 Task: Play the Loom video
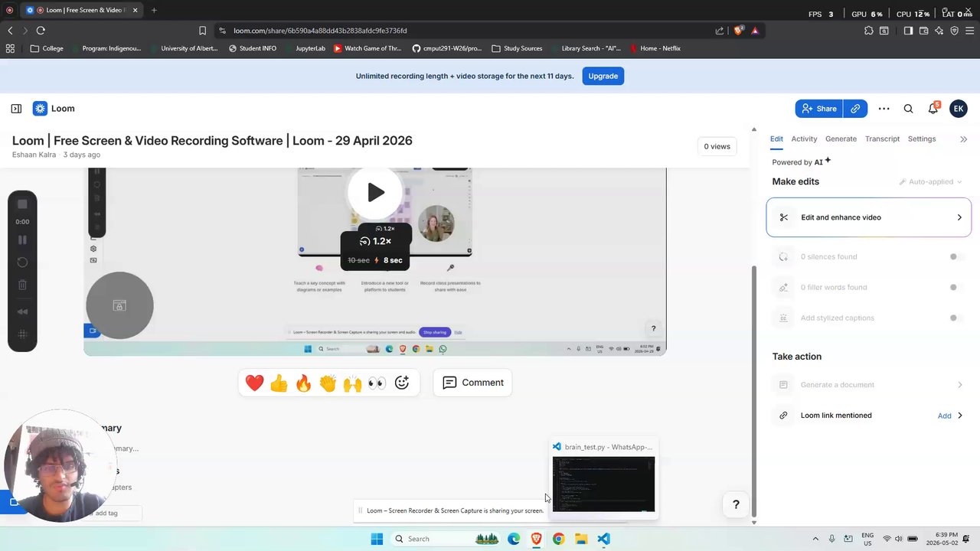click(x=375, y=192)
